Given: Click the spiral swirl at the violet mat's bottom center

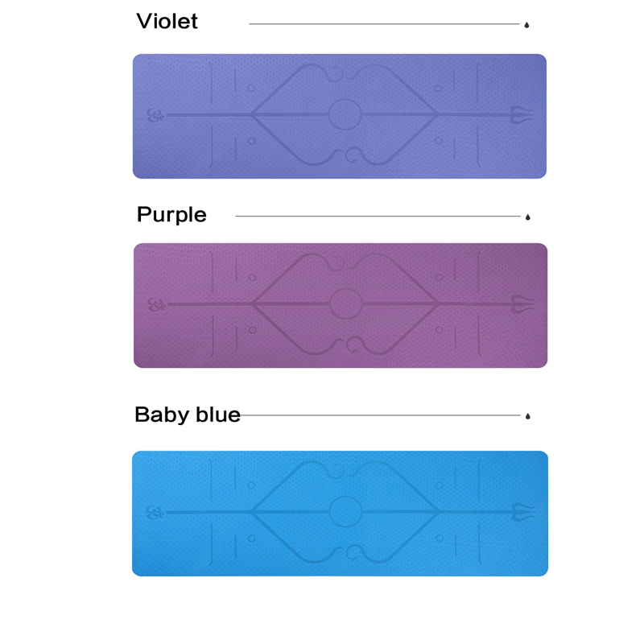Looking at the screenshot, I should [x=353, y=155].
